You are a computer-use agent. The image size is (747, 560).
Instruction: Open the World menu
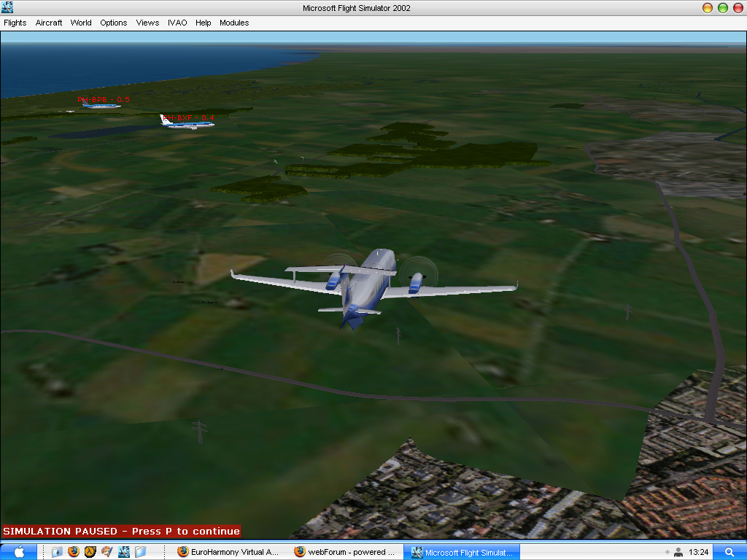pyautogui.click(x=81, y=23)
